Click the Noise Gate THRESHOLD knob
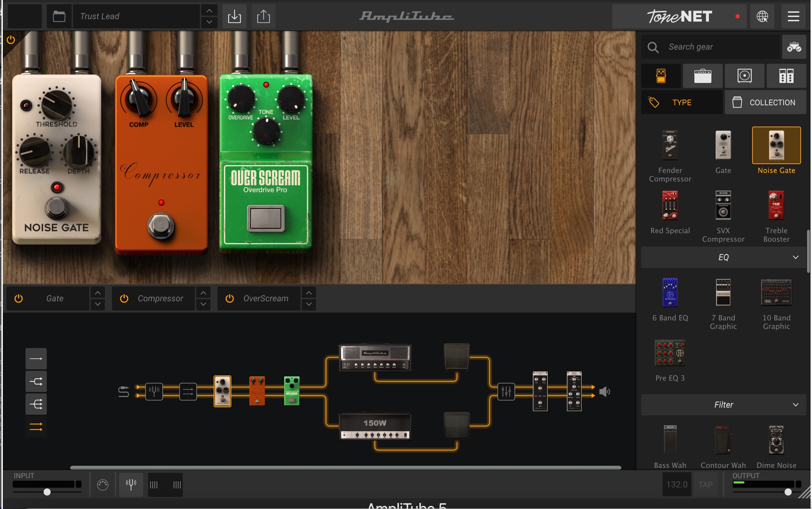 coord(56,105)
